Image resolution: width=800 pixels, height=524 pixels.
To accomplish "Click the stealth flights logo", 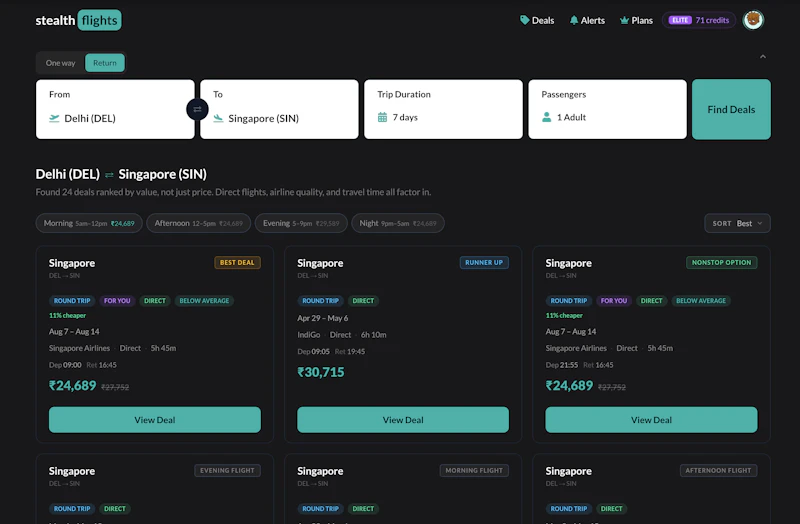I will 78,20.
